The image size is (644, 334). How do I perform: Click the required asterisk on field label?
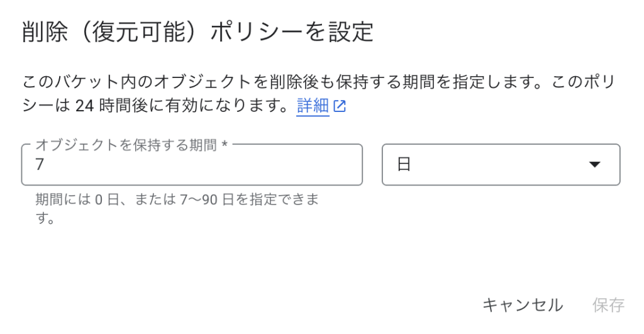coord(225,144)
